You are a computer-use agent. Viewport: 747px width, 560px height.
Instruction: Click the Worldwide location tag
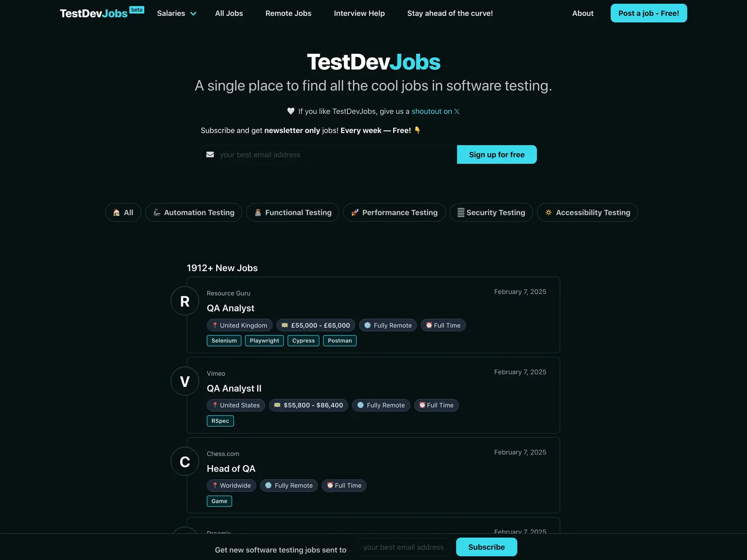232,485
